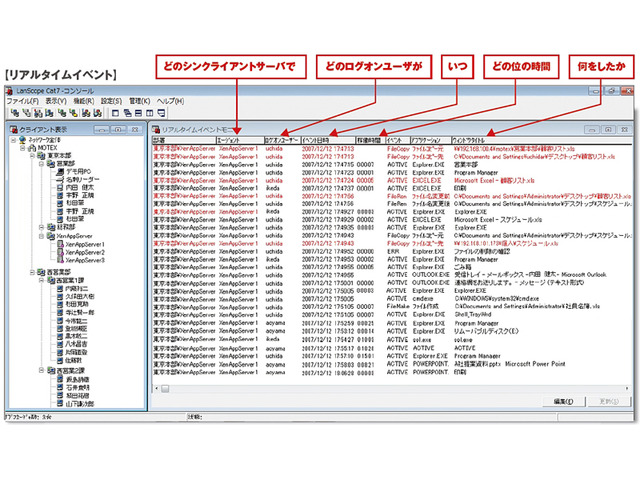Click the クライアント表示 panel title icon
Screen dimensions: 640x480
click(x=14, y=129)
